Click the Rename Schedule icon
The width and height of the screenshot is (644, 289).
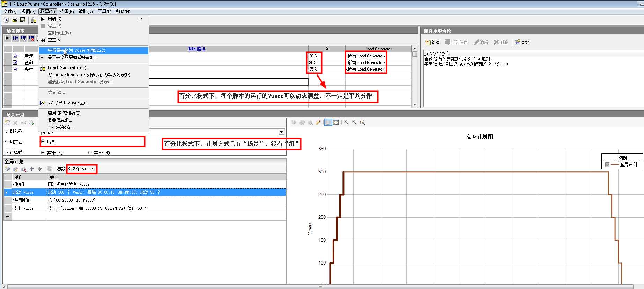pyautogui.click(x=23, y=123)
